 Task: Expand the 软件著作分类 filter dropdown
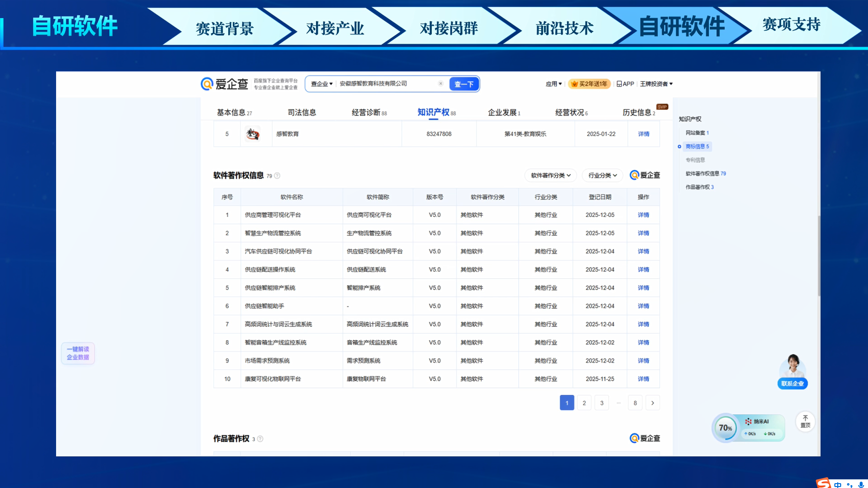point(550,176)
